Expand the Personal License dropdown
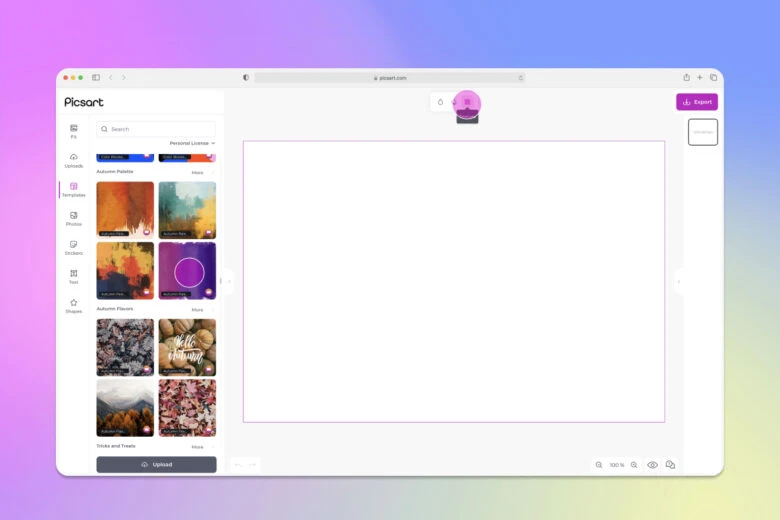 [191, 143]
